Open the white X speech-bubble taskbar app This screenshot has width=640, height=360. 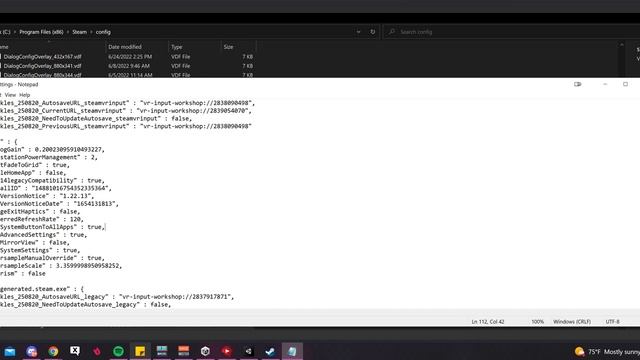[x=75, y=351]
